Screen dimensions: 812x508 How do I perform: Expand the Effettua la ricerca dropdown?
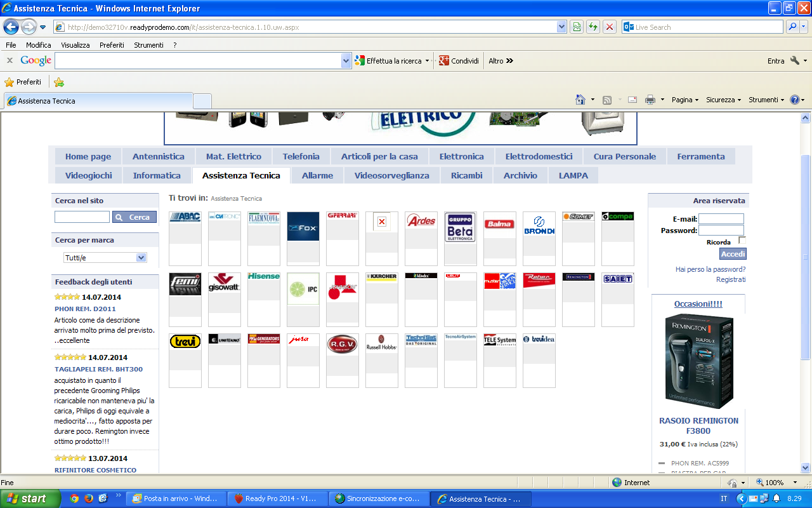pos(427,61)
